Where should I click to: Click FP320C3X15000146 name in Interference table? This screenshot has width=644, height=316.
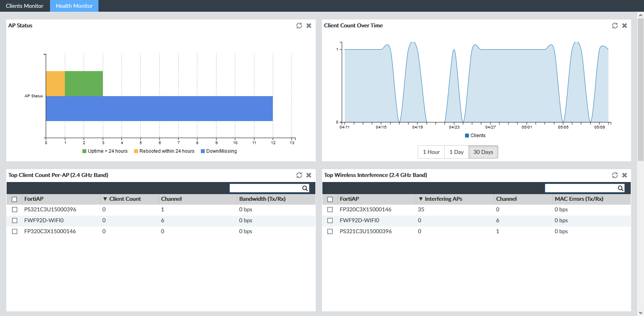tap(365, 209)
